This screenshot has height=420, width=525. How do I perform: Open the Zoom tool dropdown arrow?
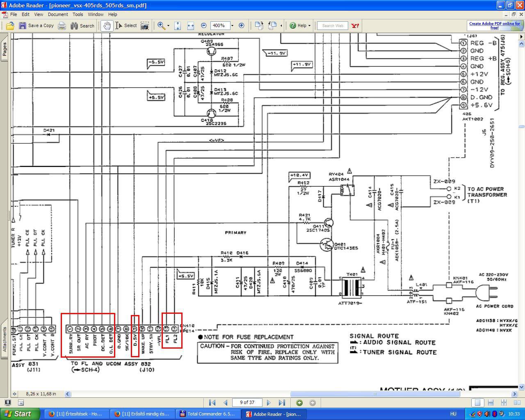[x=168, y=25]
